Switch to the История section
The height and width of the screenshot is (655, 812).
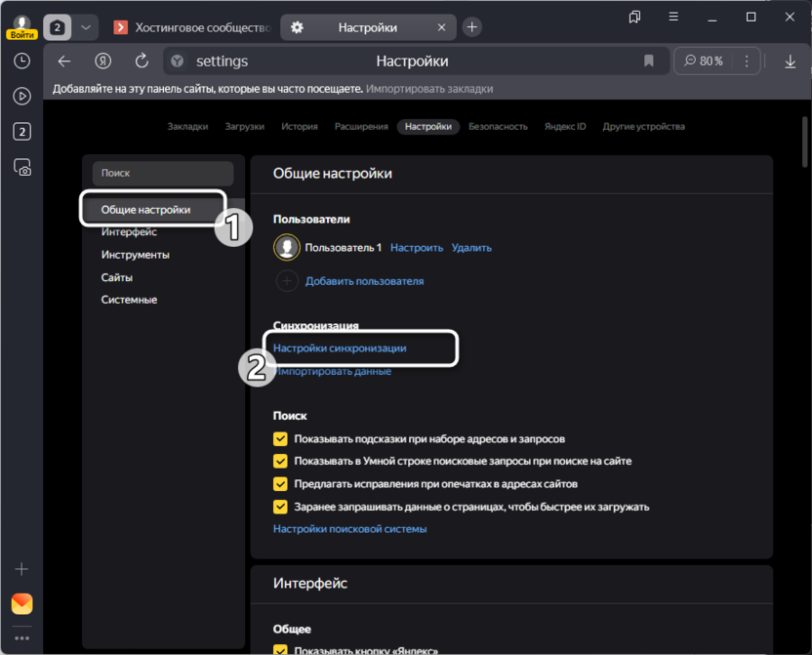point(300,126)
